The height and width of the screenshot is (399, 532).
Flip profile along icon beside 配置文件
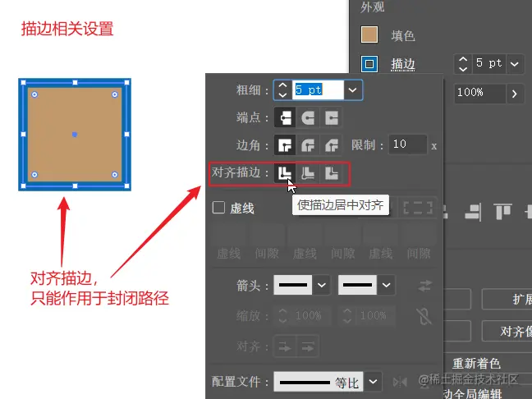pos(400,382)
